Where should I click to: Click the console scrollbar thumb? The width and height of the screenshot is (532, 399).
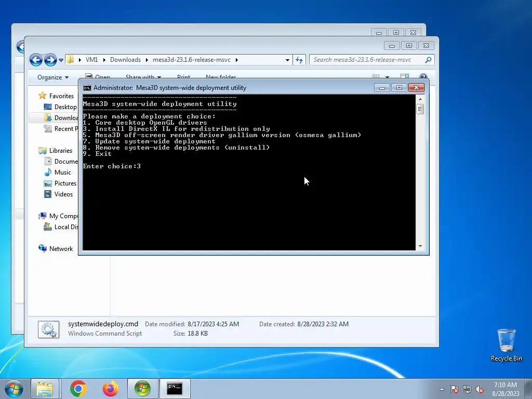420,109
